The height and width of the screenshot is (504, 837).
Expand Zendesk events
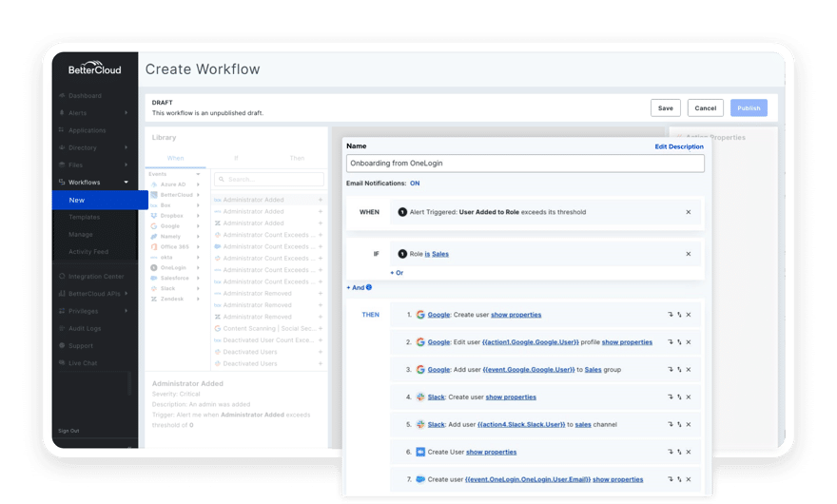coord(198,299)
